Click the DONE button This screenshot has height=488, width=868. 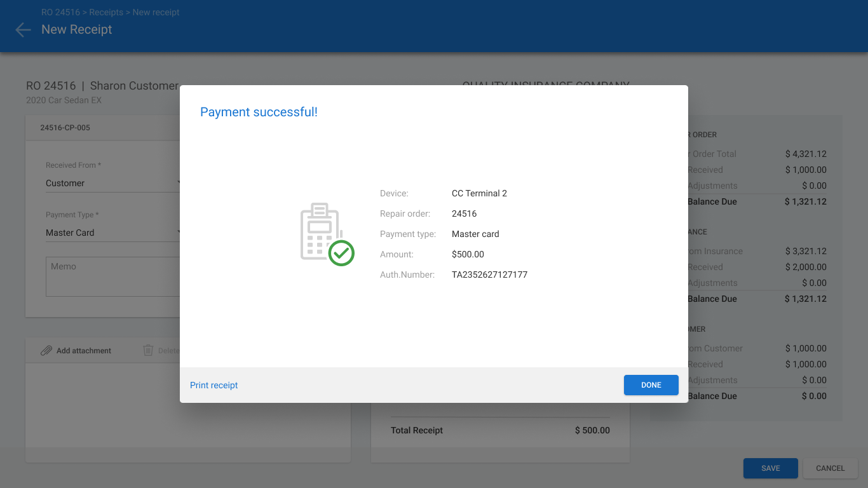[x=651, y=385]
